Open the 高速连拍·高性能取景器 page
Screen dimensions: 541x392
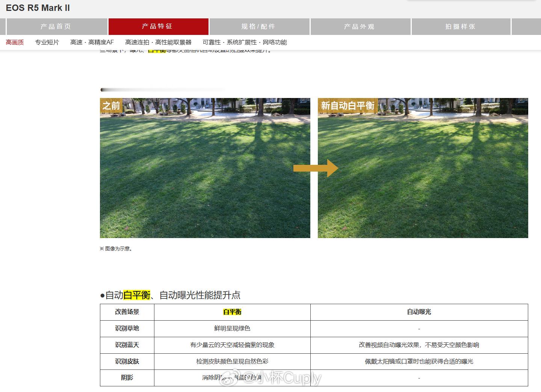coord(158,42)
